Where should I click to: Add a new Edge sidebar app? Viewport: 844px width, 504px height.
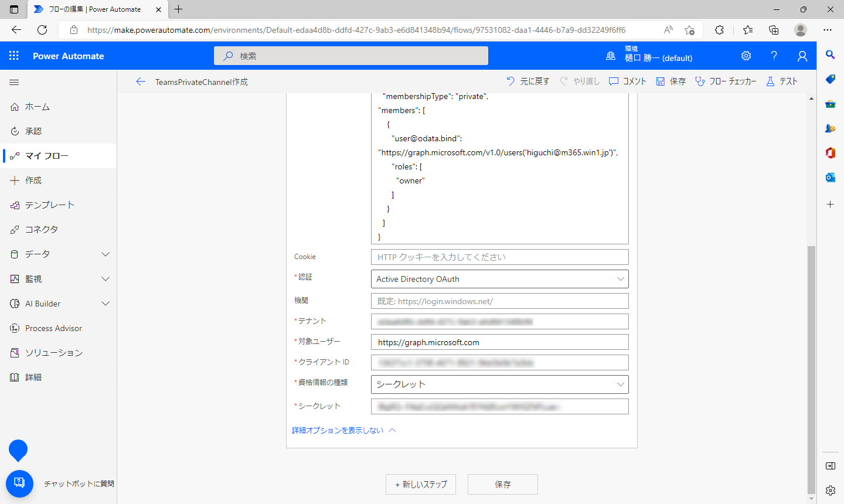[x=831, y=205]
